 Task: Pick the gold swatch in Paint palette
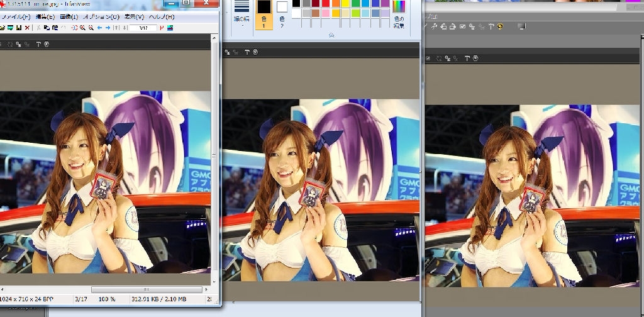point(336,13)
